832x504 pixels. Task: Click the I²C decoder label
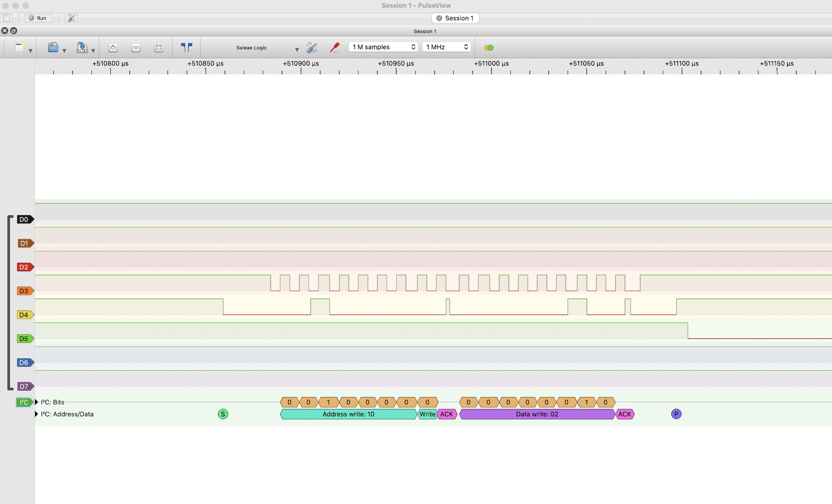click(25, 402)
